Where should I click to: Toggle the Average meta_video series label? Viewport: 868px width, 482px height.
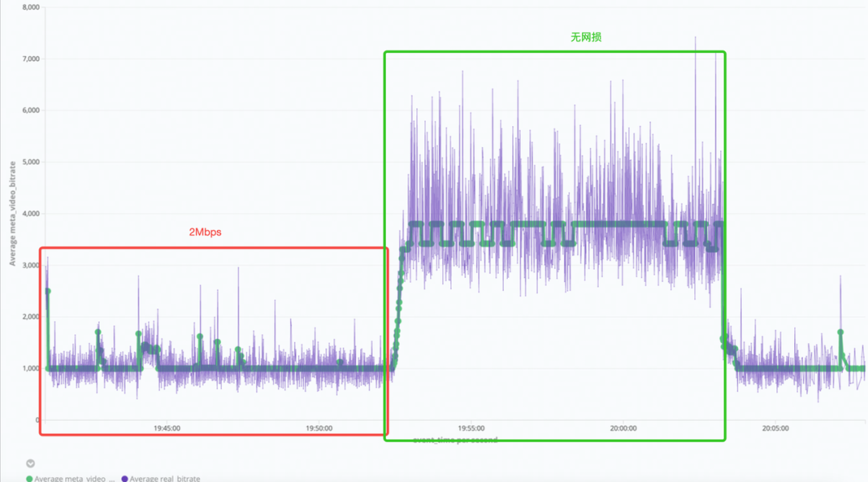point(75,479)
